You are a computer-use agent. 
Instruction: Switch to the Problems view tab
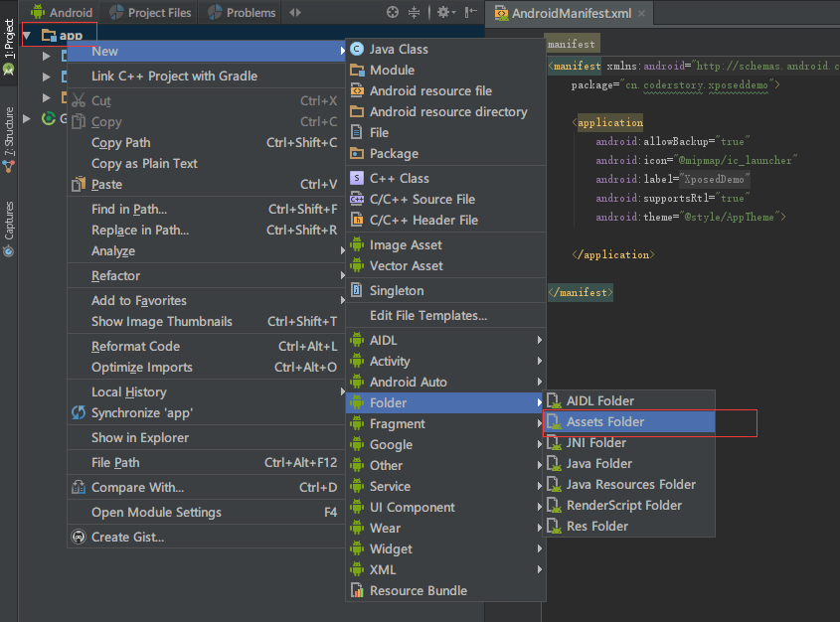(x=242, y=13)
